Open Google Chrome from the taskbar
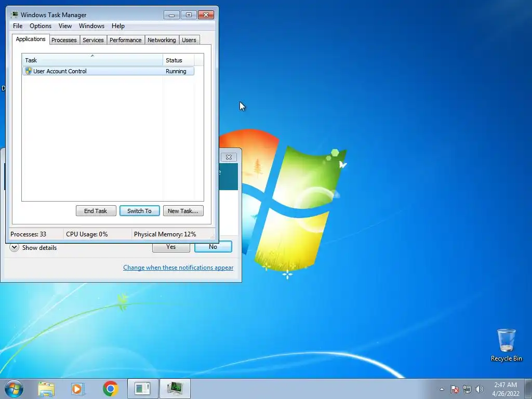The image size is (532, 399). (x=110, y=389)
